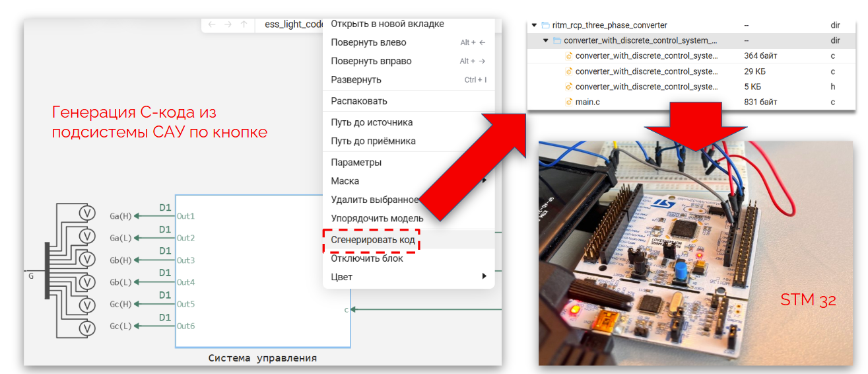This screenshot has width=868, height=374.
Task: Click the file icon next to main.c
Action: (569, 102)
